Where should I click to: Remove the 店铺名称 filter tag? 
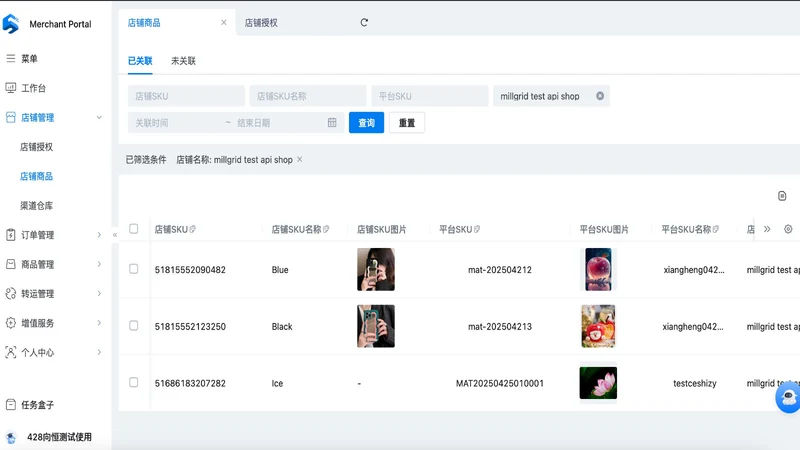tap(299, 160)
